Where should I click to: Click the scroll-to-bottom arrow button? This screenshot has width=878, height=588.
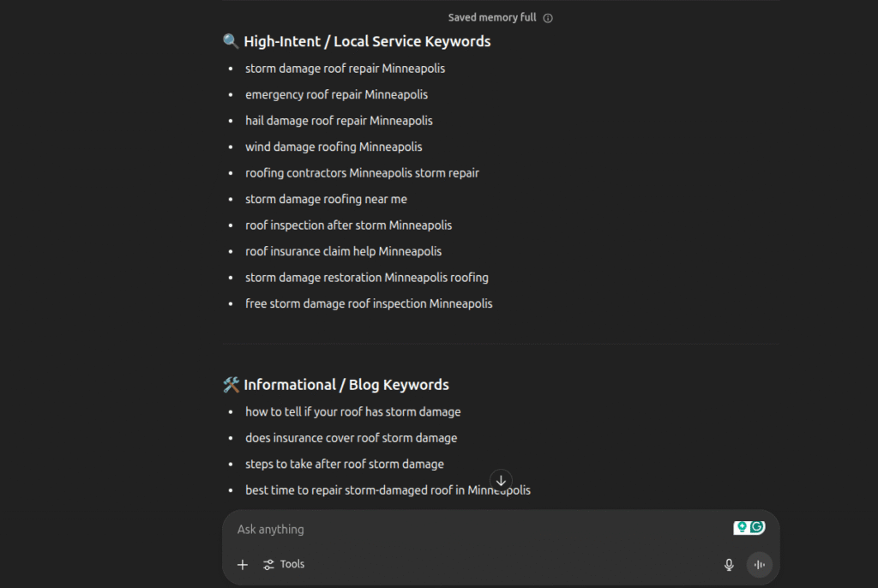pyautogui.click(x=501, y=481)
